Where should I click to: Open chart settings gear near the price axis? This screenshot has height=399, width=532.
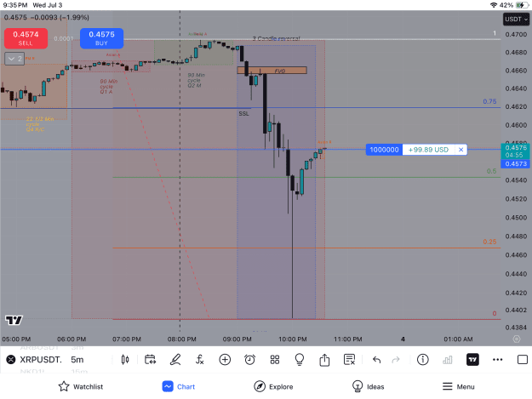517,339
